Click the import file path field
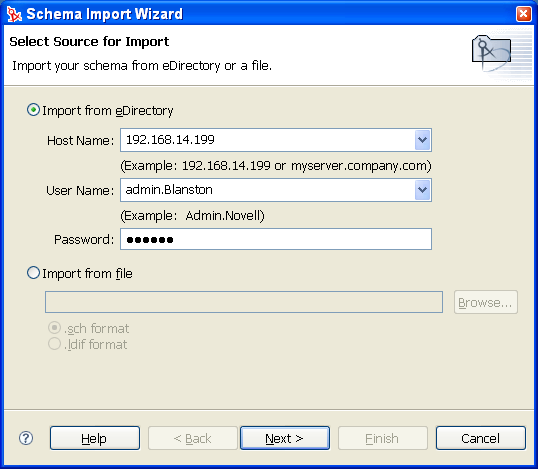Image resolution: width=538 pixels, height=469 pixels. (244, 302)
